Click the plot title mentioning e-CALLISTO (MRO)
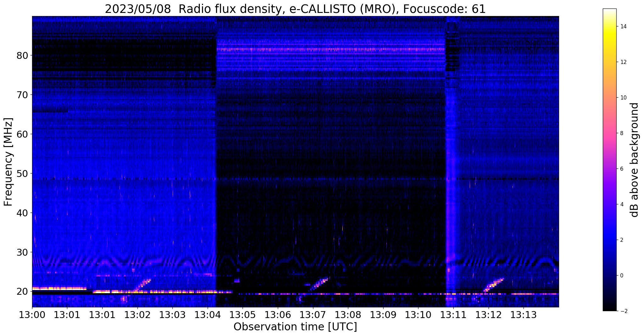Viewport: 644px width, 336px height. pos(295,9)
